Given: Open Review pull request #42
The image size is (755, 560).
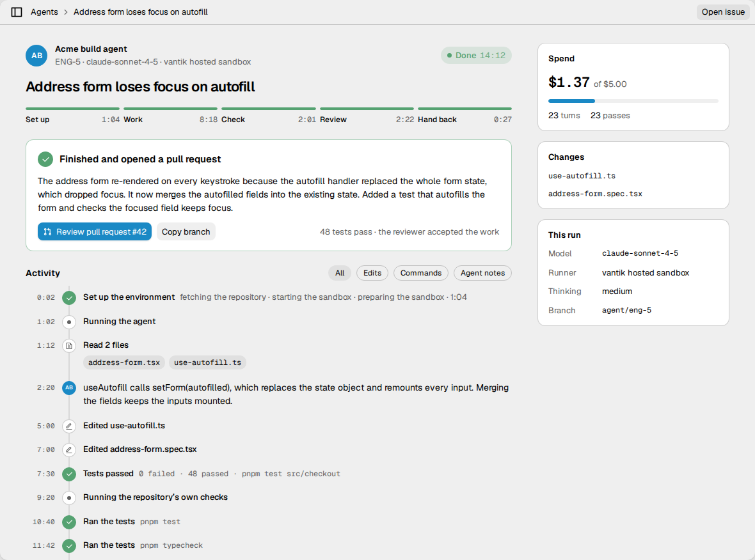Looking at the screenshot, I should point(95,231).
